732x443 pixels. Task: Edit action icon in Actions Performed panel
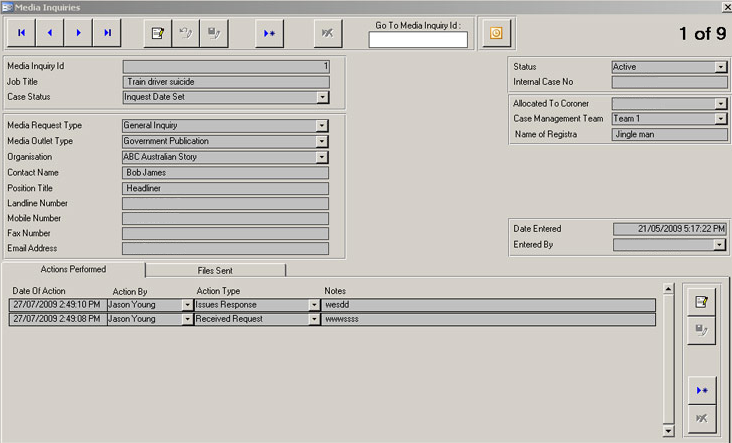coord(701,302)
